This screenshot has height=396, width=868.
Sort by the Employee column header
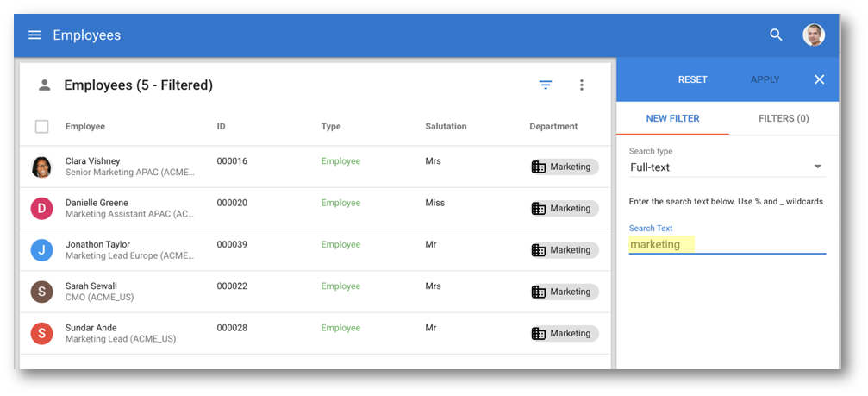[x=85, y=126]
